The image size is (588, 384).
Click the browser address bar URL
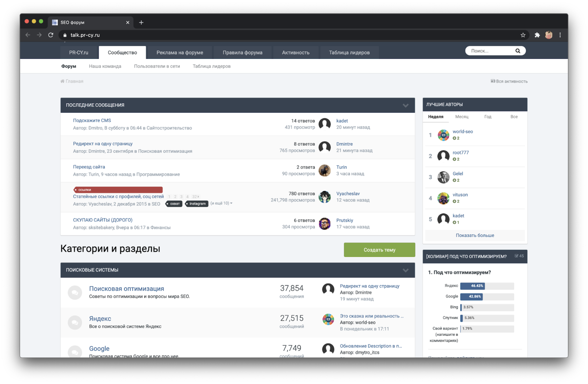point(85,35)
